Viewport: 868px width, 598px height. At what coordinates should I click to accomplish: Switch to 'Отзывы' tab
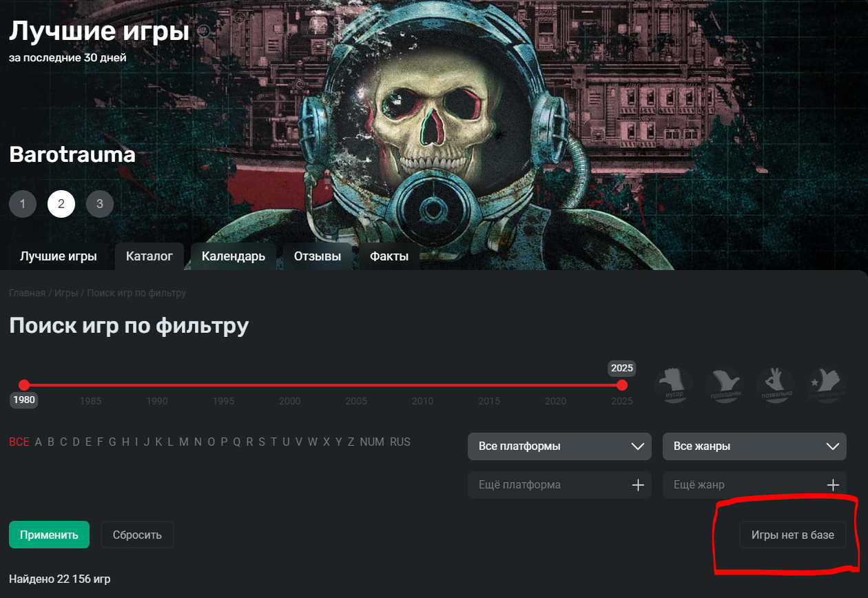[x=318, y=256]
